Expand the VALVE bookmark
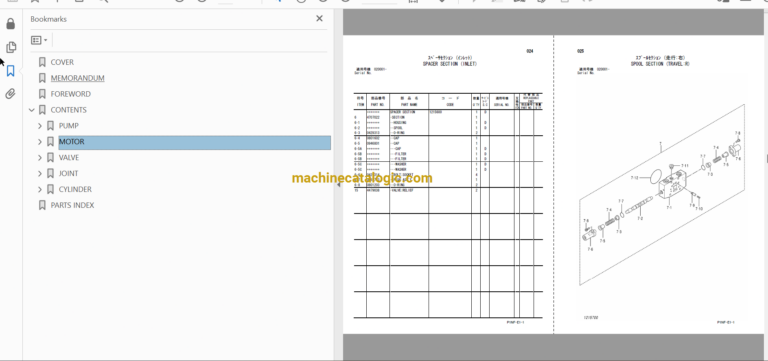The height and width of the screenshot is (361, 768). 40,158
